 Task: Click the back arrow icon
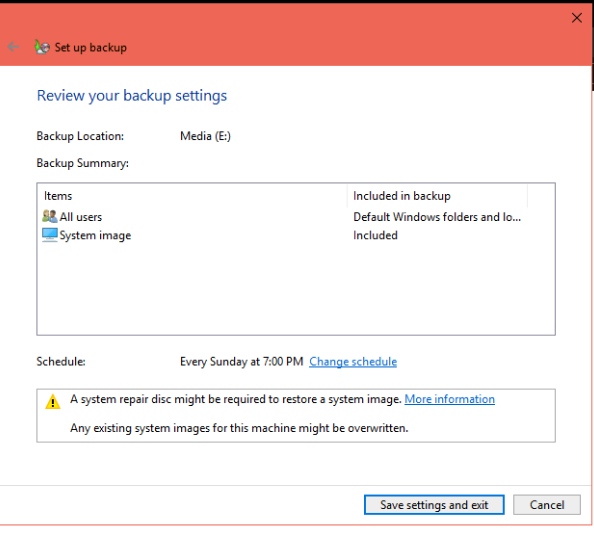point(14,47)
